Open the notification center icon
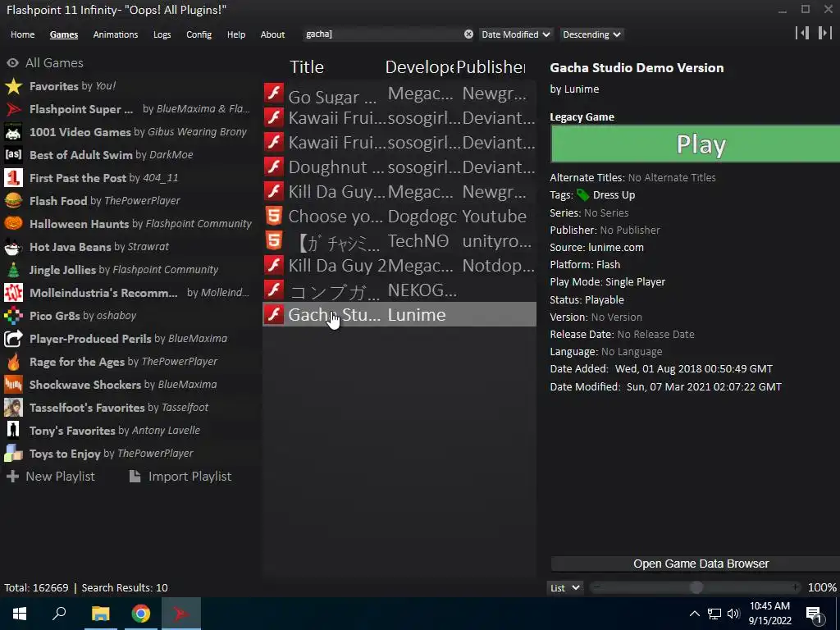The height and width of the screenshot is (630, 840). coord(814,614)
